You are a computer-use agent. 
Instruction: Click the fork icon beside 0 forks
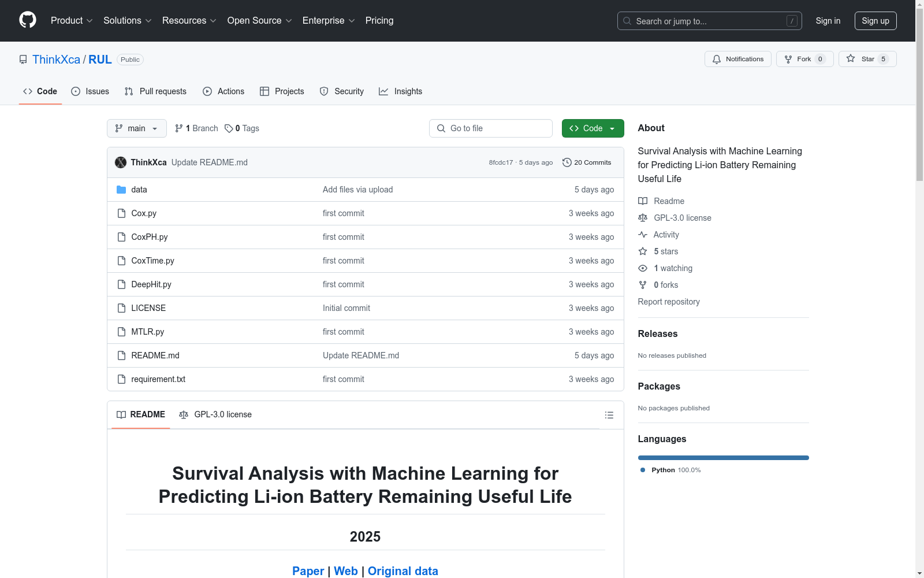coord(643,285)
